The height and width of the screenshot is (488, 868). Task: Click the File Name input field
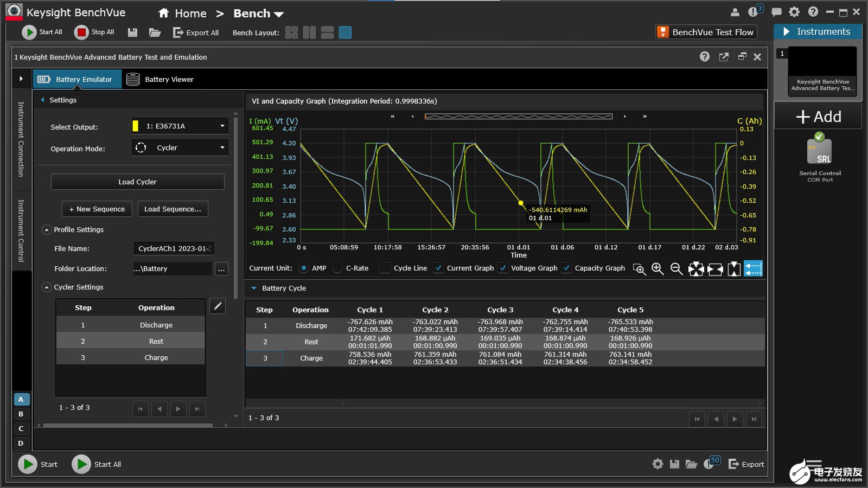coord(174,248)
